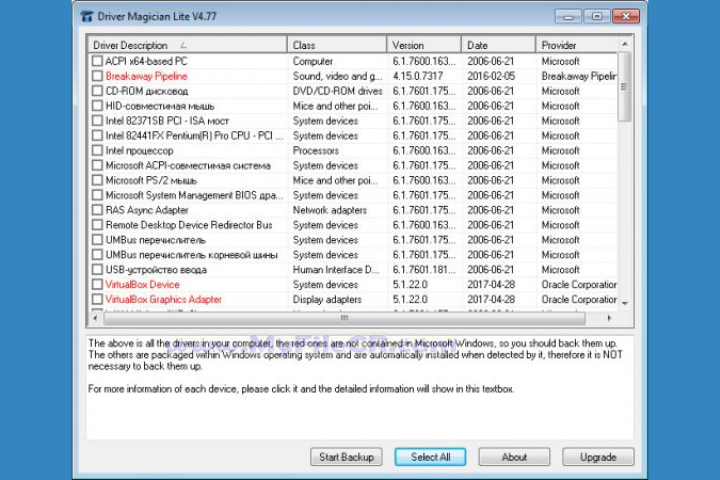Check the Breakaway Pipeline driver box
720x480 pixels.
tap(97, 76)
